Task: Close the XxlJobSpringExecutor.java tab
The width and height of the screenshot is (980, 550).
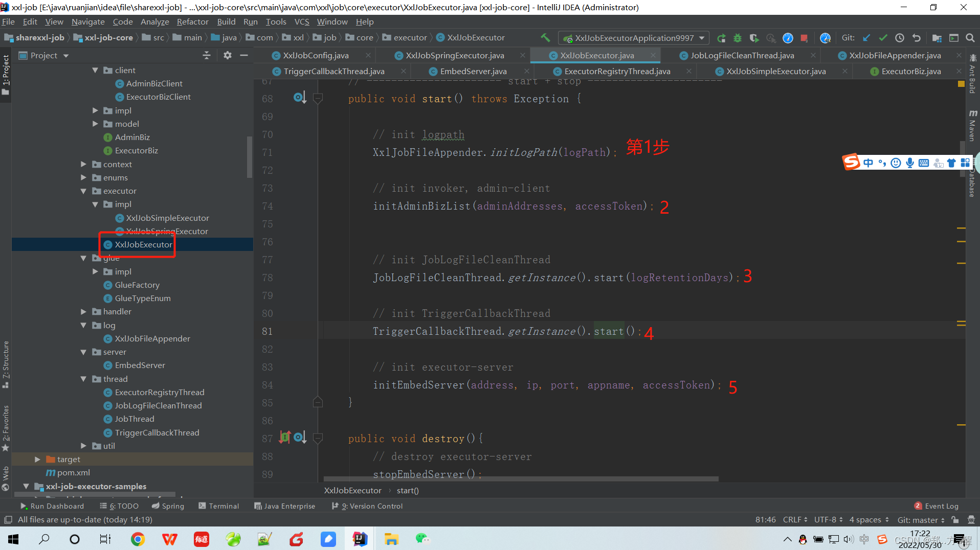Action: [x=522, y=55]
